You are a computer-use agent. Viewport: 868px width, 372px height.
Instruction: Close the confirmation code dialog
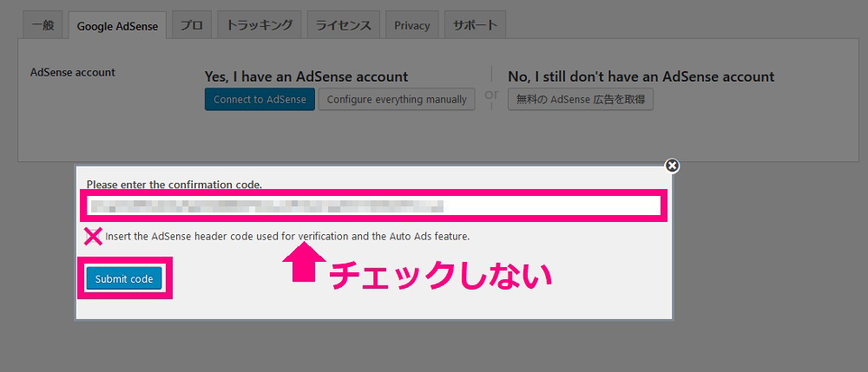(672, 166)
